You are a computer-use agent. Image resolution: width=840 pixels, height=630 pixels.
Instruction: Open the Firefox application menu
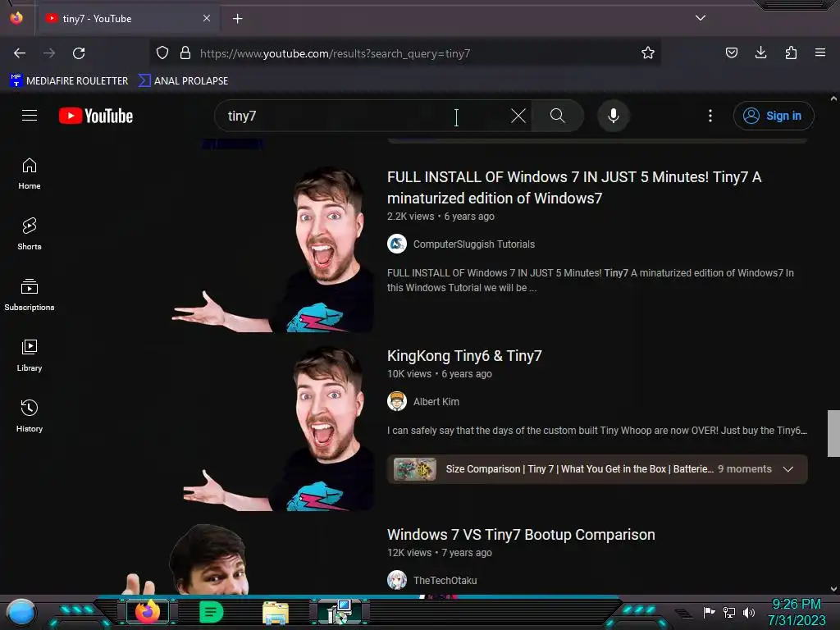click(820, 53)
